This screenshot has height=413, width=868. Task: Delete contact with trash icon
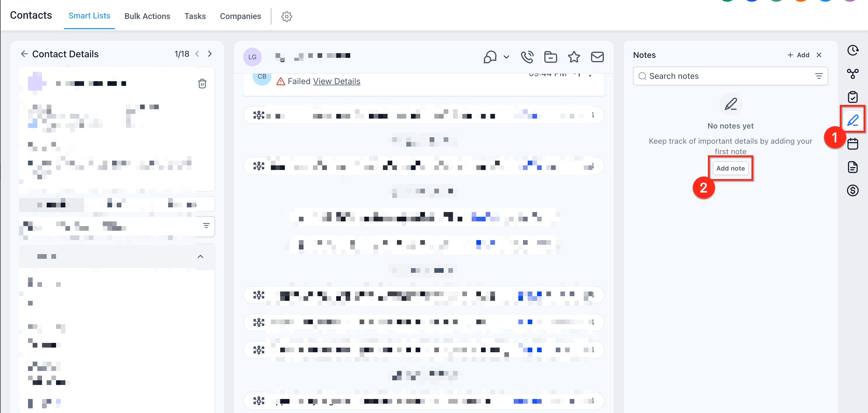pos(202,84)
